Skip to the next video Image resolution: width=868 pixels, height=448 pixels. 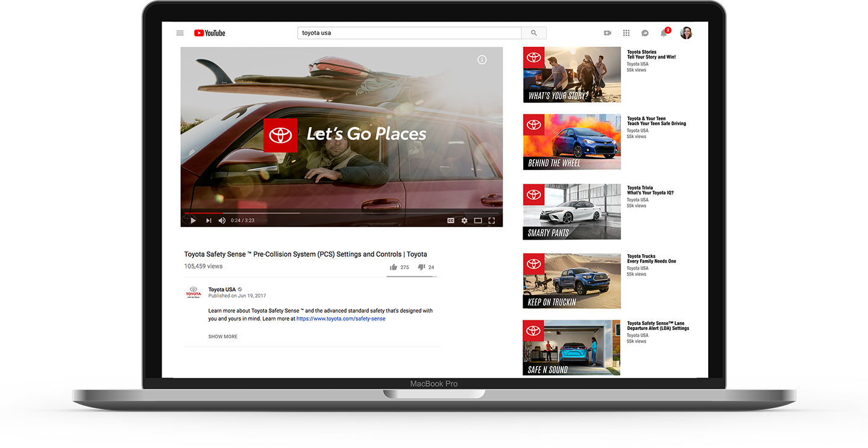[209, 220]
